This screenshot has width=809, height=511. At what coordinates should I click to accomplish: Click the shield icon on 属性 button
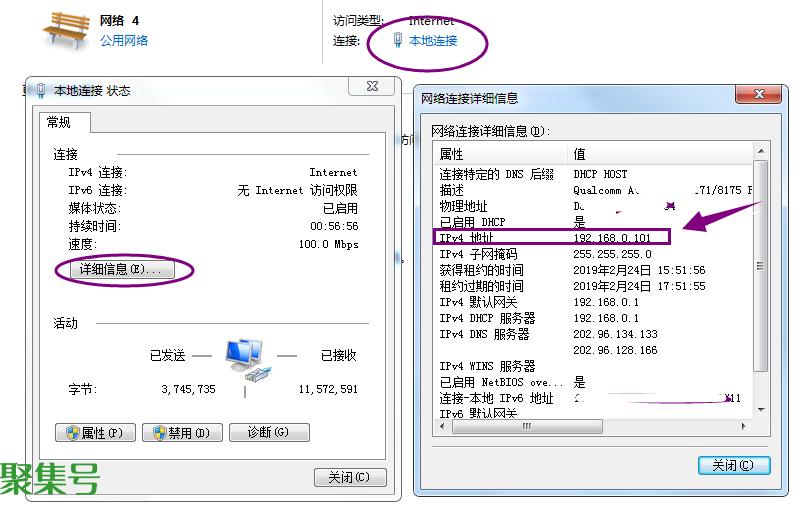click(72, 433)
